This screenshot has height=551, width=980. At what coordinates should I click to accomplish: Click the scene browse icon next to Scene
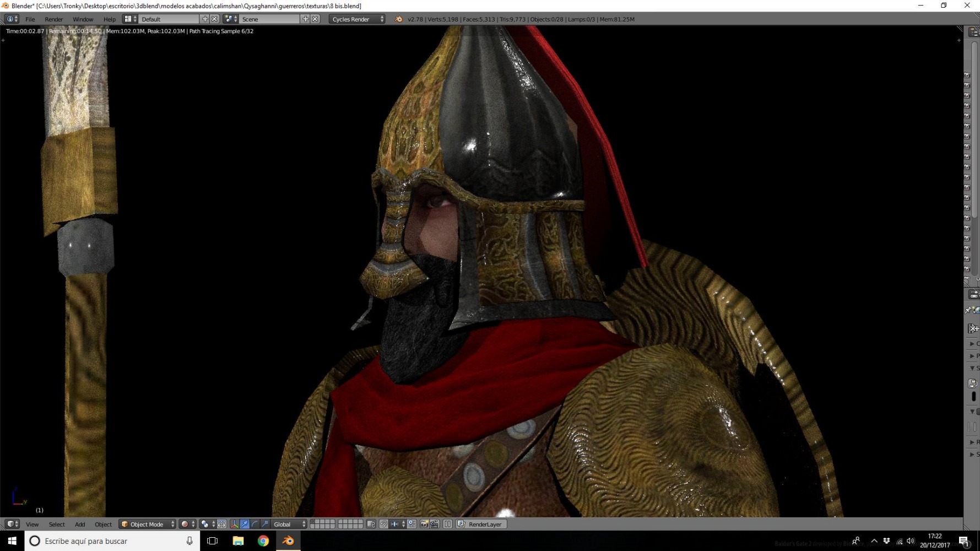231,19
